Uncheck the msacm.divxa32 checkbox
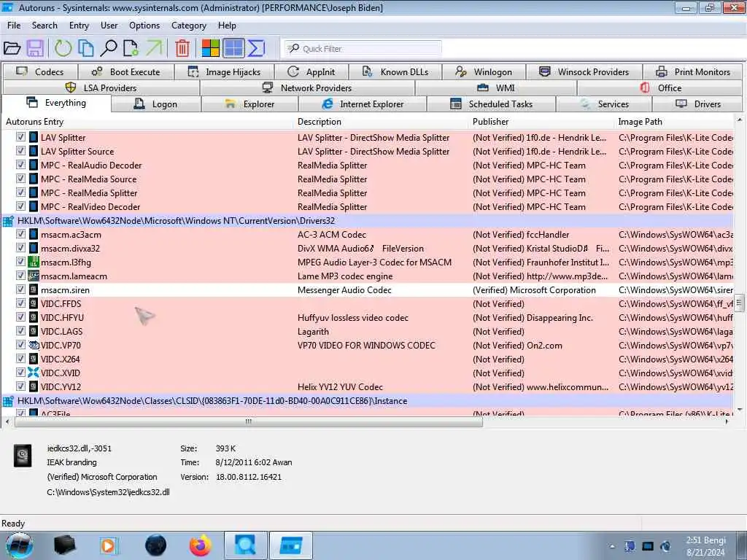 [20, 248]
